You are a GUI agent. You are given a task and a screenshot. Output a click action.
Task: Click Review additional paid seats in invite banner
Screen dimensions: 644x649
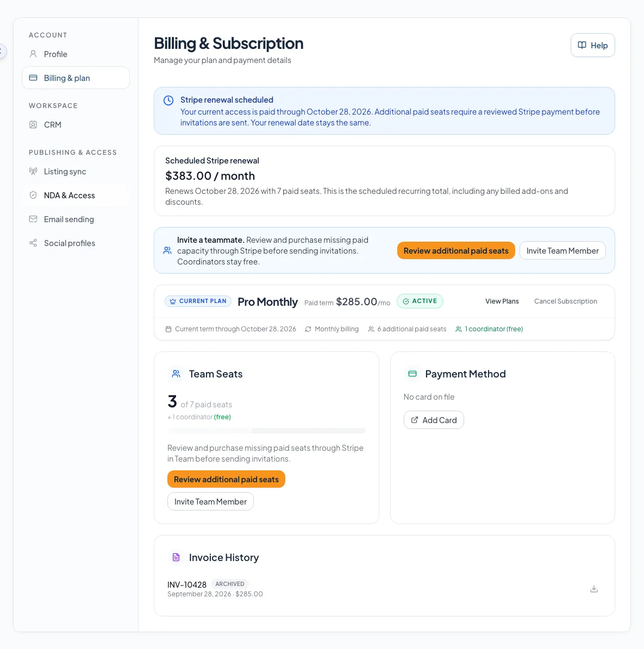(x=456, y=250)
